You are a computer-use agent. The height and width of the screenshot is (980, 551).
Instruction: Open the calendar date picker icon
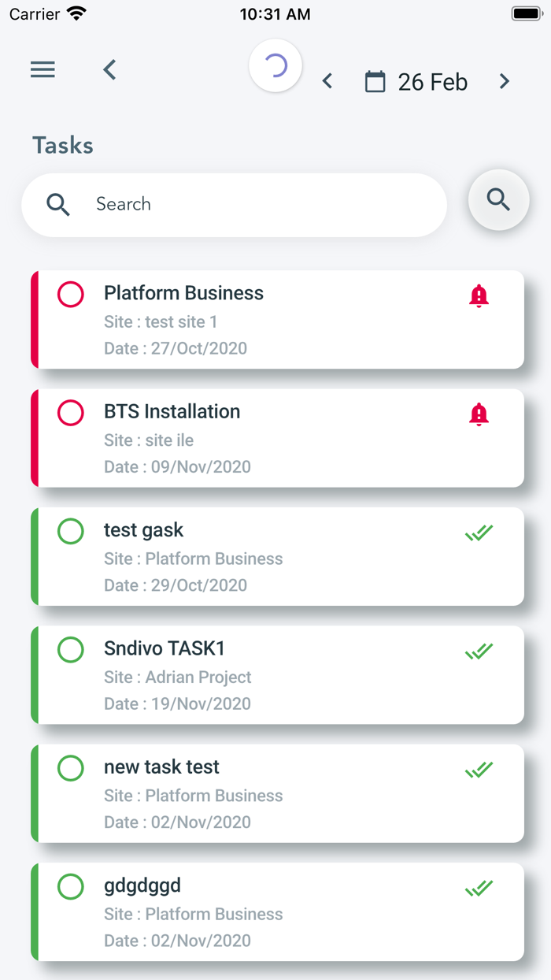coord(375,82)
